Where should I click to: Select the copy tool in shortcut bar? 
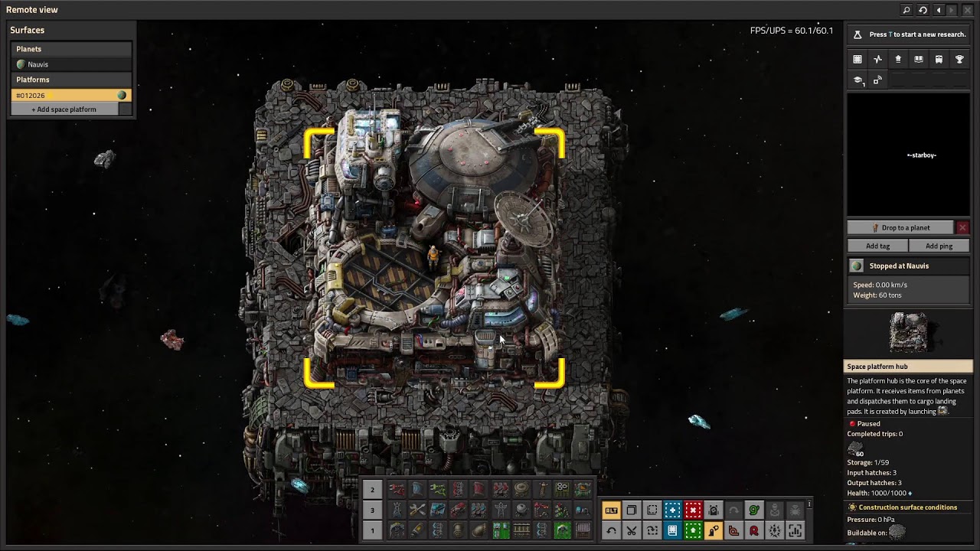(x=632, y=510)
